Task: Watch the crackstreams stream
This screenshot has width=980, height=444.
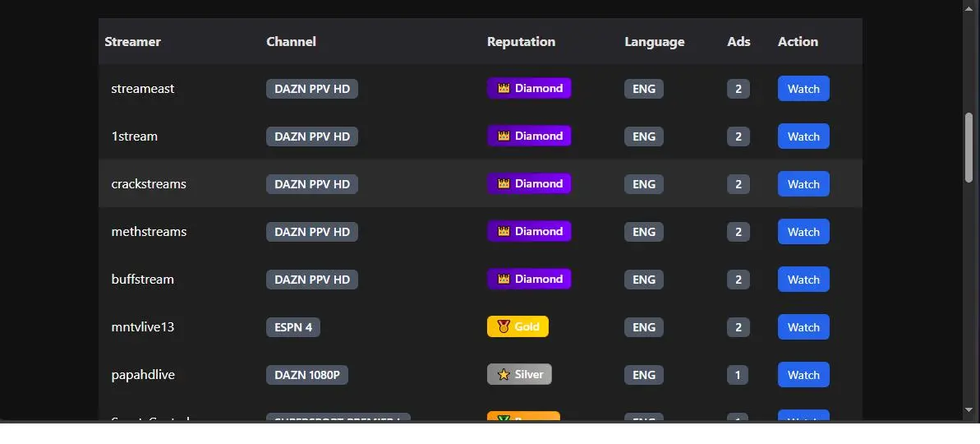Action: [x=803, y=184]
